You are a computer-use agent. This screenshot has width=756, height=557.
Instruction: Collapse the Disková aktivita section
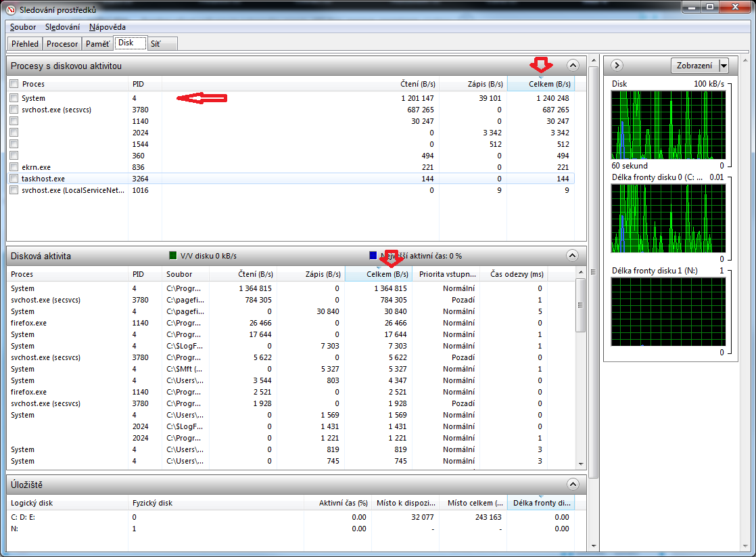573,256
